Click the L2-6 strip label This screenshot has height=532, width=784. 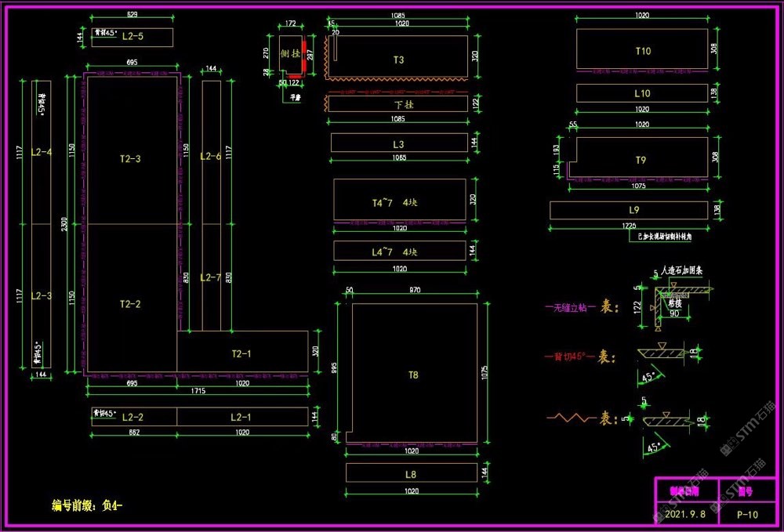tap(210, 157)
